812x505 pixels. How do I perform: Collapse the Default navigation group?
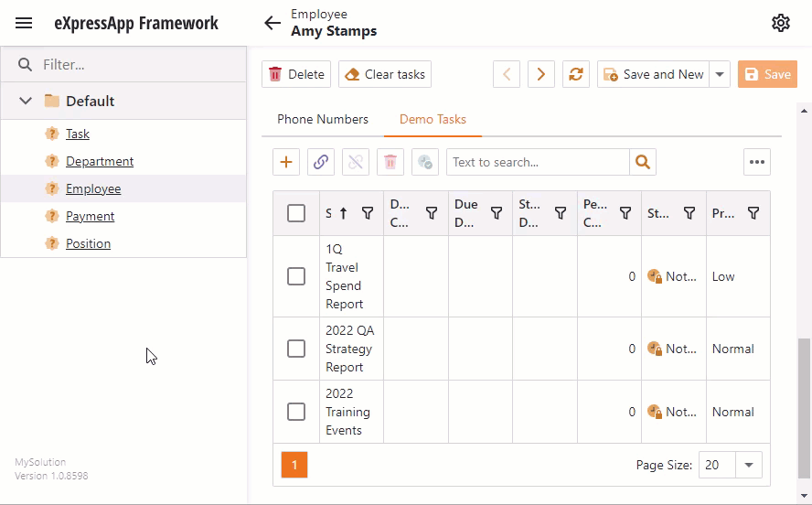point(26,101)
